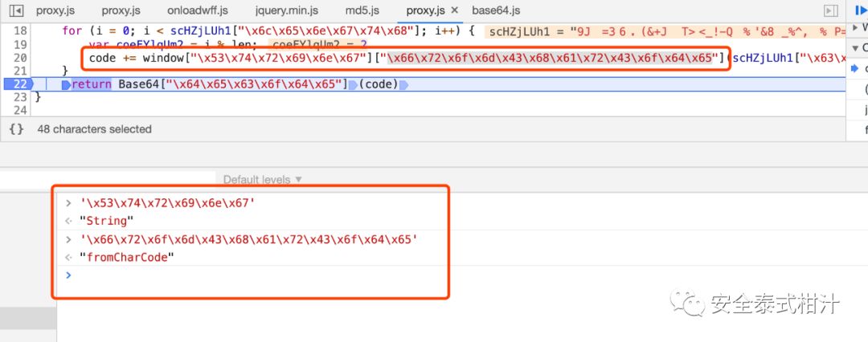Viewport: 868px width, 342px height.
Task: Focus the empty console prompt line
Action: 241,275
